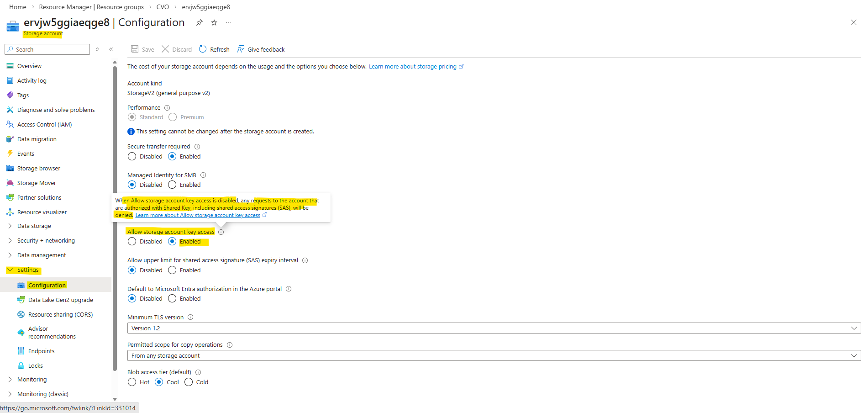This screenshot has height=413, width=868.
Task: Expand the Data management section
Action: 10,255
